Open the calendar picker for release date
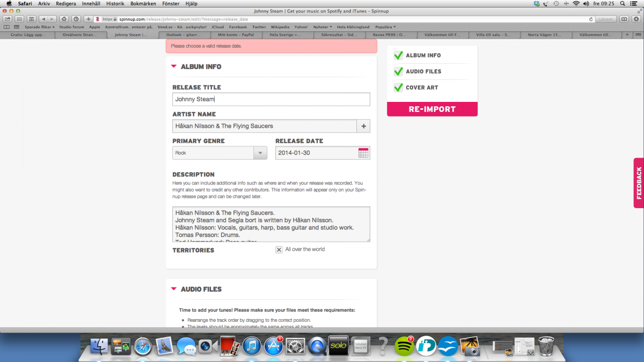This screenshot has width=644, height=362. click(x=363, y=153)
